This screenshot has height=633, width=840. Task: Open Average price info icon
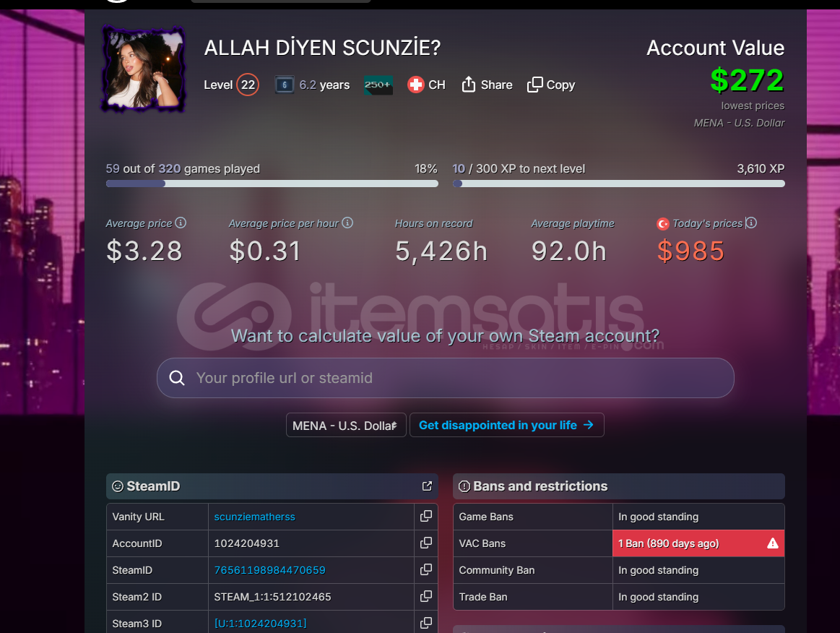coord(181,223)
